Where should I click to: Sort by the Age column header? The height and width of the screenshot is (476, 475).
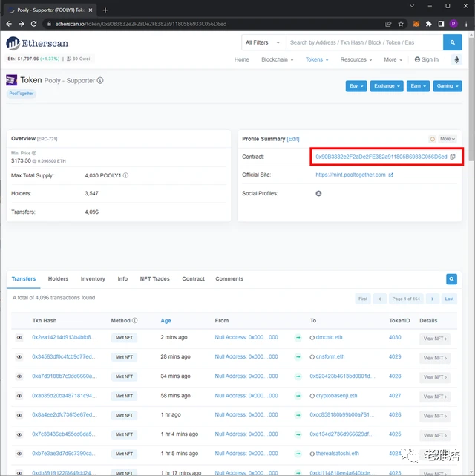pos(166,321)
